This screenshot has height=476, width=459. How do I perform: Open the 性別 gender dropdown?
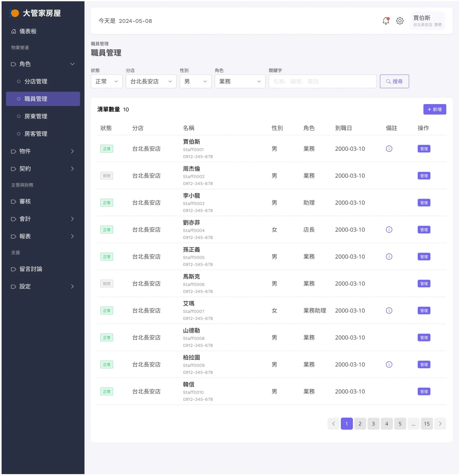[195, 81]
